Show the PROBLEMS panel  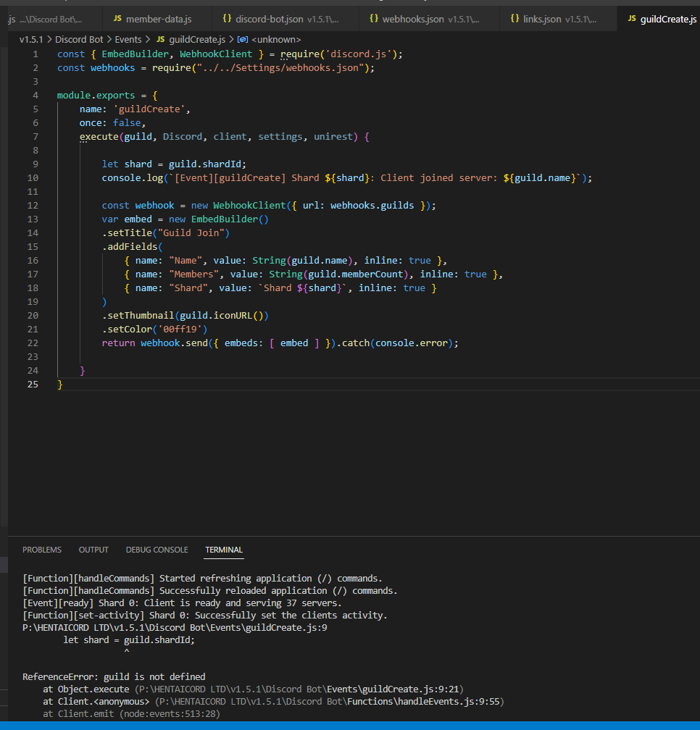42,550
